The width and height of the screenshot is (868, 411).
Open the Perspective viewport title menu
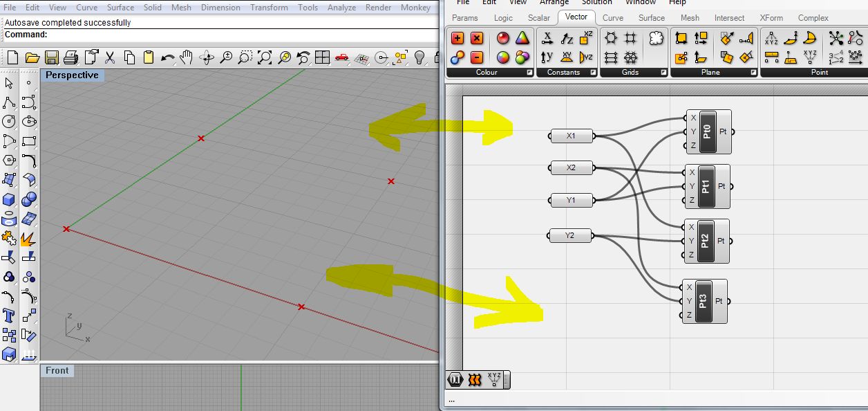[72, 75]
